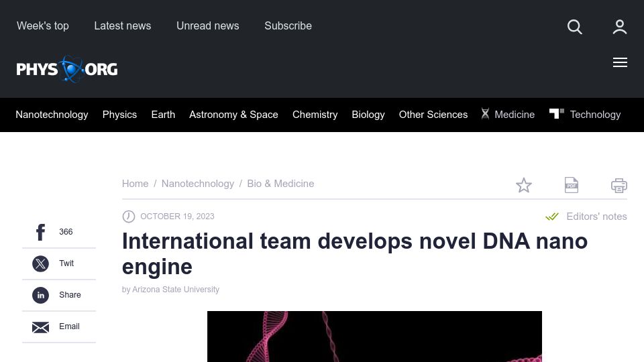Download article as PDF icon
Viewport: 644px width, 362px height.
572,185
